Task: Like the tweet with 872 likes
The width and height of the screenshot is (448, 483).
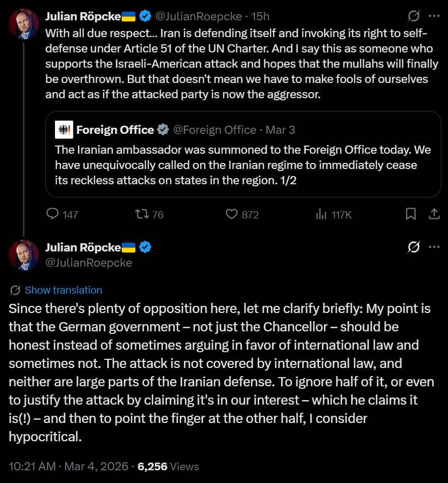Action: [232, 214]
